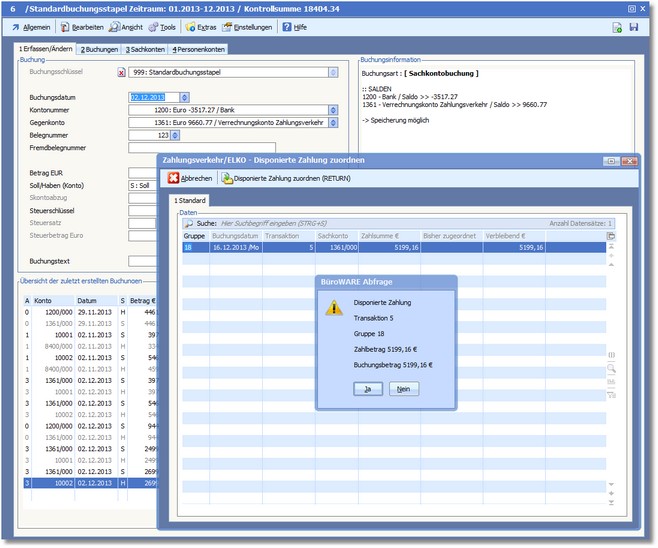658x548 pixels.
Task: Open the Hilfe menu
Action: tap(294, 27)
